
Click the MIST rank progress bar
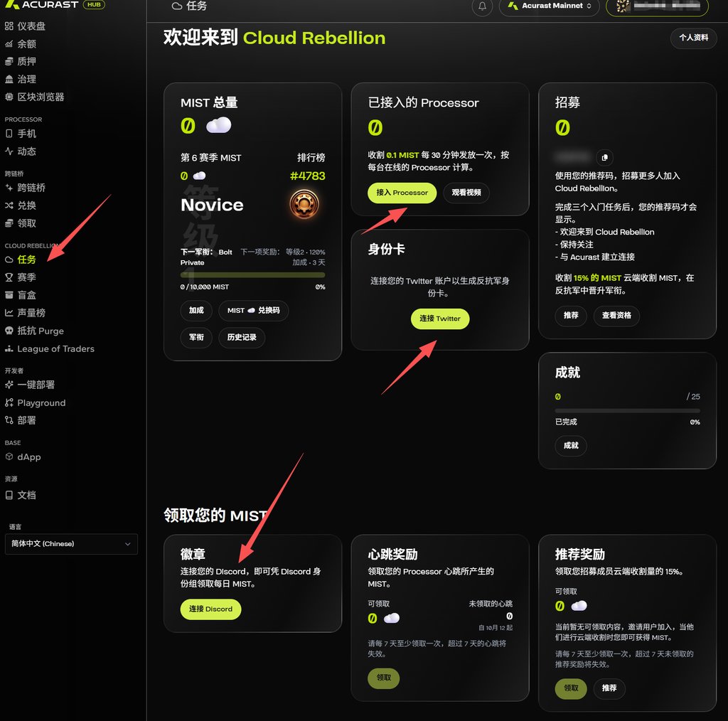click(252, 275)
